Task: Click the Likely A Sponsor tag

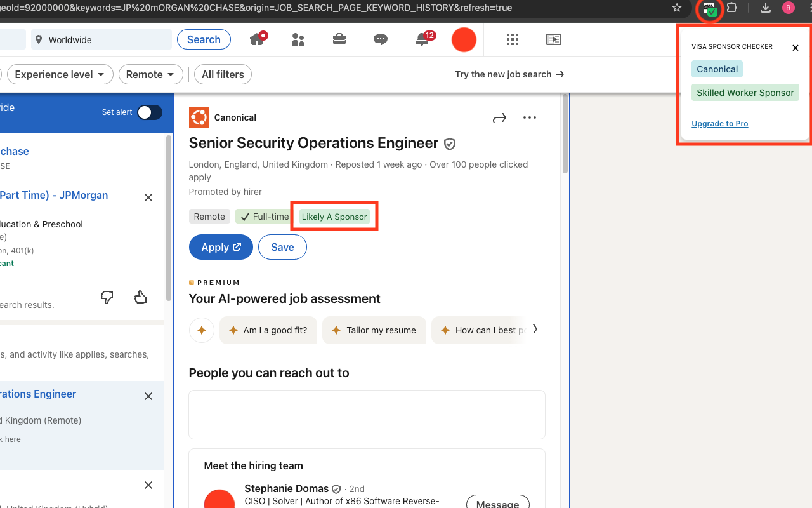Action: point(334,217)
